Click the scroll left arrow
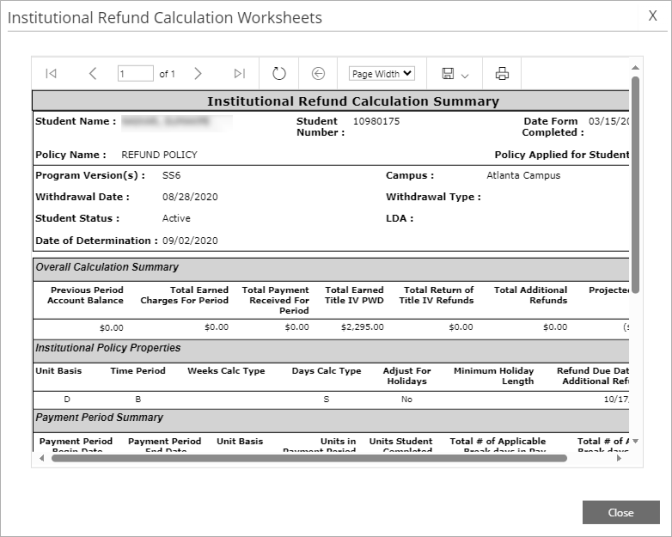 [42, 458]
